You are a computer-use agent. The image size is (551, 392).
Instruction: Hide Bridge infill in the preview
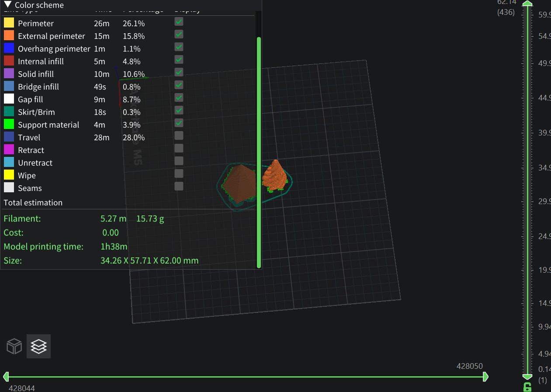pos(179,85)
